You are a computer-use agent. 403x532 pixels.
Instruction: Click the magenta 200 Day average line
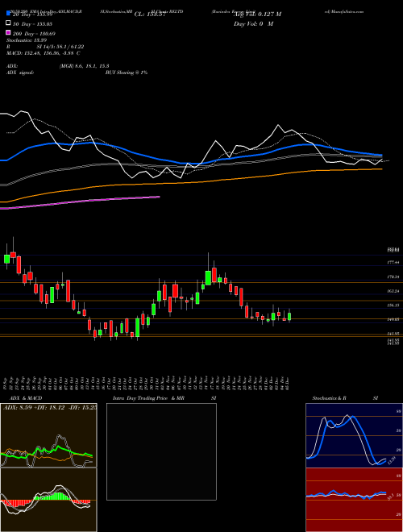point(80,202)
